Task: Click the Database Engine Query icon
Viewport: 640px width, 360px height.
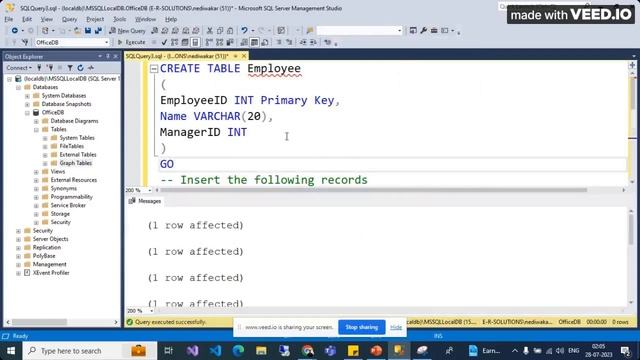Action: click(154, 31)
